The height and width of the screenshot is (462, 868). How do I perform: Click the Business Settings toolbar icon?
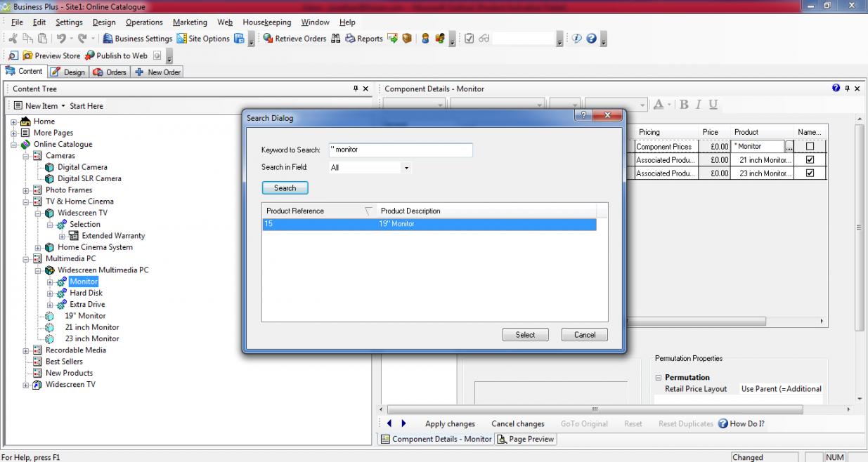[108, 39]
